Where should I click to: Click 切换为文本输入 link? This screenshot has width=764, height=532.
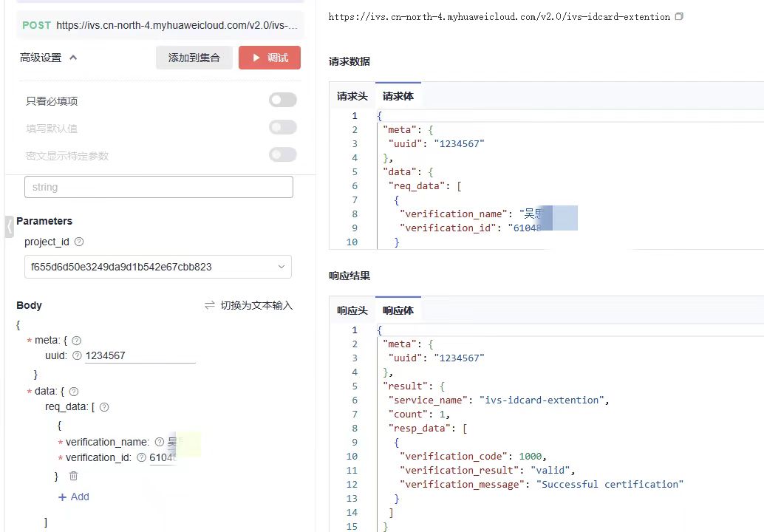(257, 305)
